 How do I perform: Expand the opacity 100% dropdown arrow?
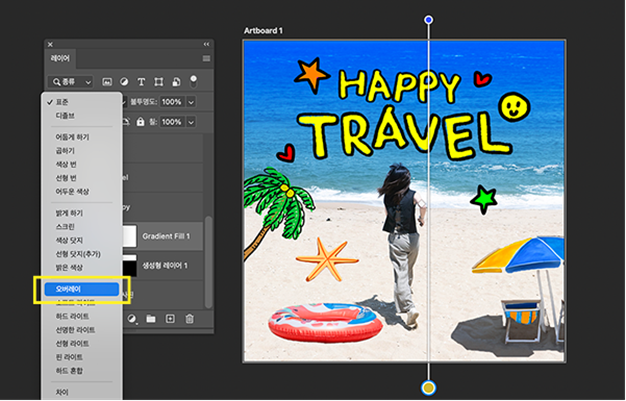[x=190, y=102]
